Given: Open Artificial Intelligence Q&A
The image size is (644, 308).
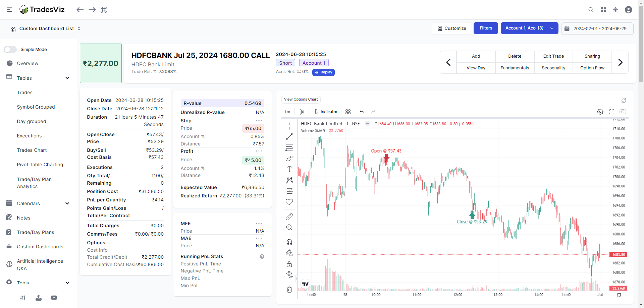Looking at the screenshot, I should (x=40, y=265).
